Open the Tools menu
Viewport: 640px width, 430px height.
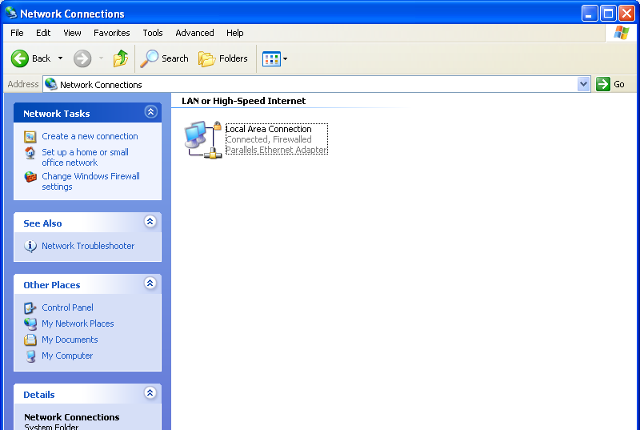tap(152, 33)
